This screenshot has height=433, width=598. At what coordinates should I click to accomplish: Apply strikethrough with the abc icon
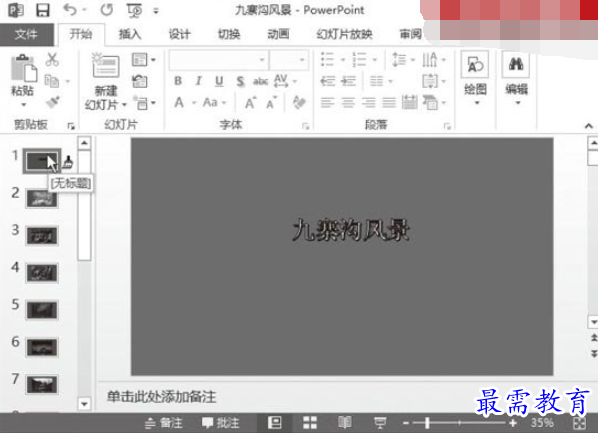pos(260,81)
